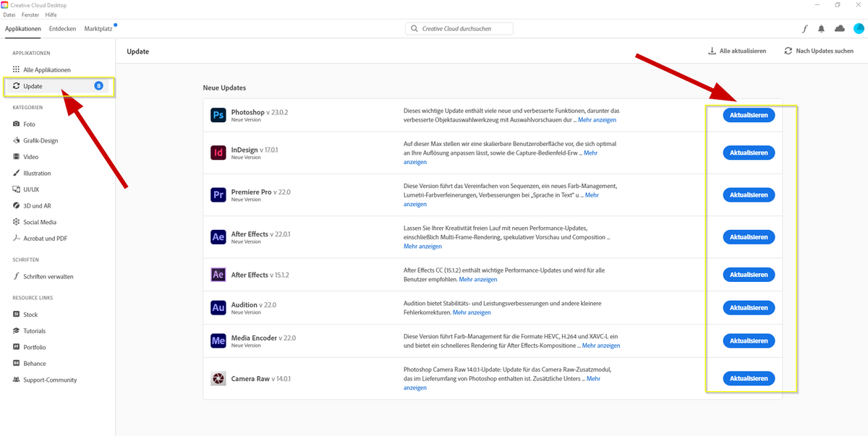Switch to the Entdecken tab
This screenshot has height=436, width=868.
click(63, 29)
